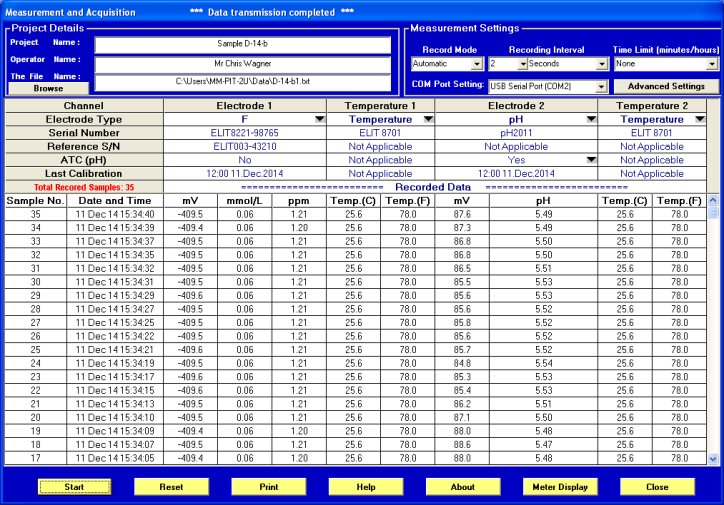This screenshot has width=724, height=505.
Task: Select Electrode 1 serial number ELIT8221-98765
Action: click(244, 133)
